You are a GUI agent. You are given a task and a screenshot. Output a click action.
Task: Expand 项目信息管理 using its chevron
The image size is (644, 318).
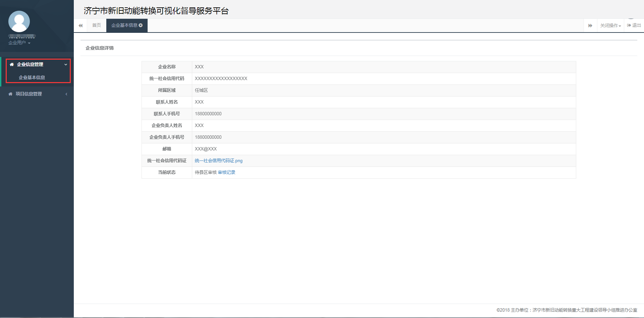(x=66, y=93)
